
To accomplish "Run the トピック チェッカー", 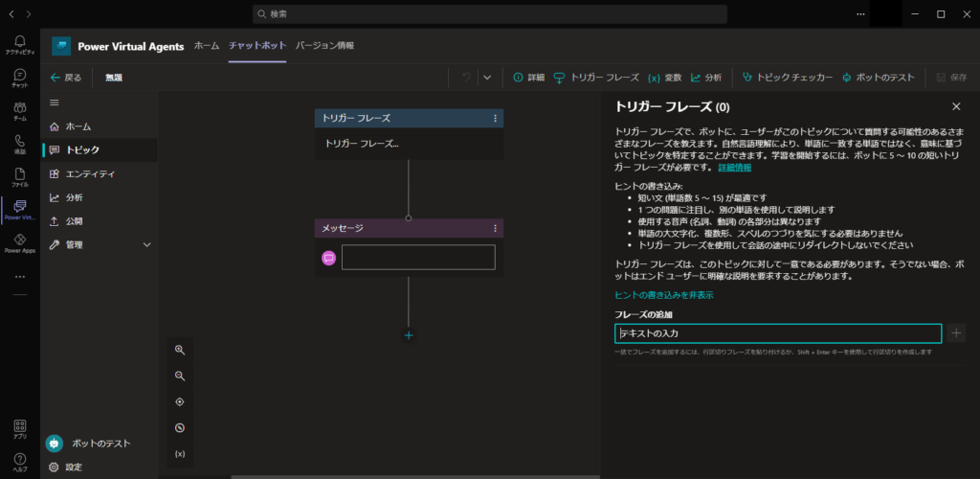I will click(x=788, y=78).
